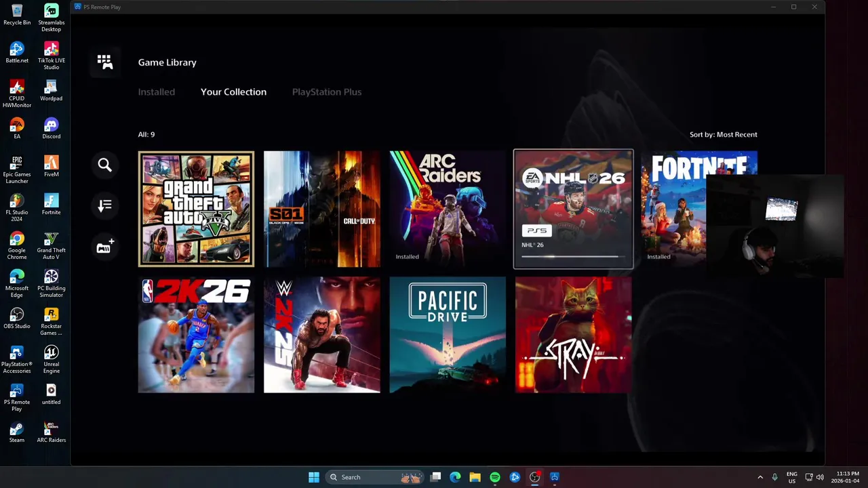Image resolution: width=868 pixels, height=488 pixels.
Task: Open Spotify from the taskbar
Action: click(495, 477)
